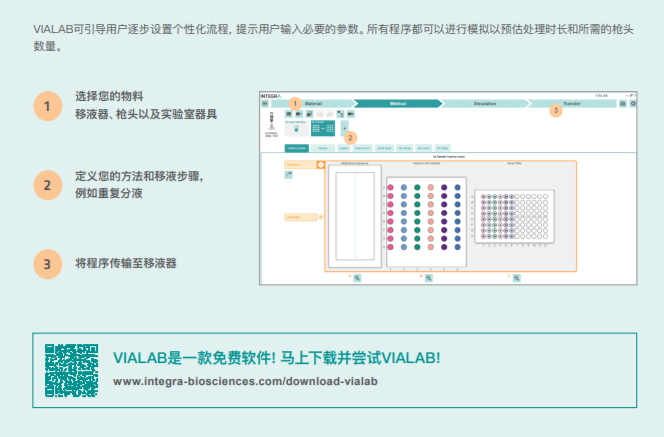Viewport: 664px width, 437px height.
Task: Go to the Material step
Action: [x=313, y=104]
